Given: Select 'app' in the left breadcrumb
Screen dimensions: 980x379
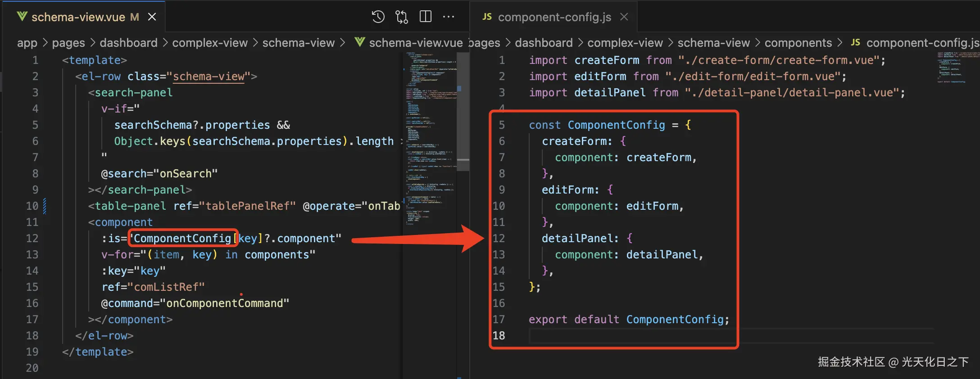Looking at the screenshot, I should click(x=27, y=43).
